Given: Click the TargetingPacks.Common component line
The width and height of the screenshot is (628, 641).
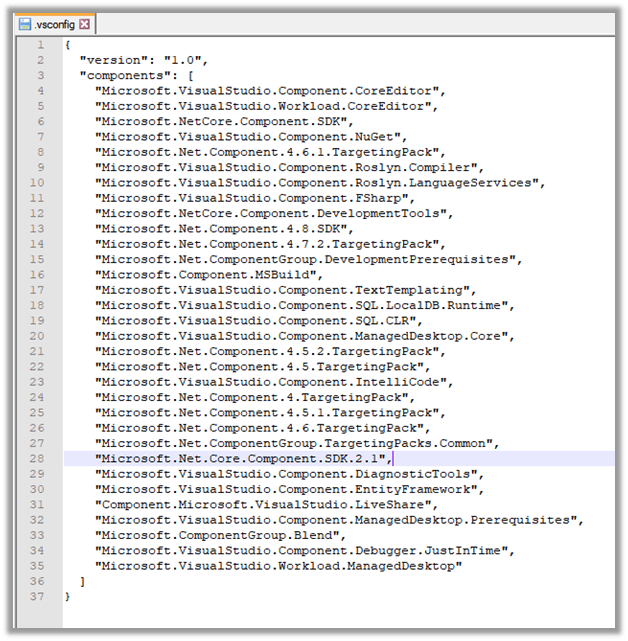Looking at the screenshot, I should (x=297, y=443).
